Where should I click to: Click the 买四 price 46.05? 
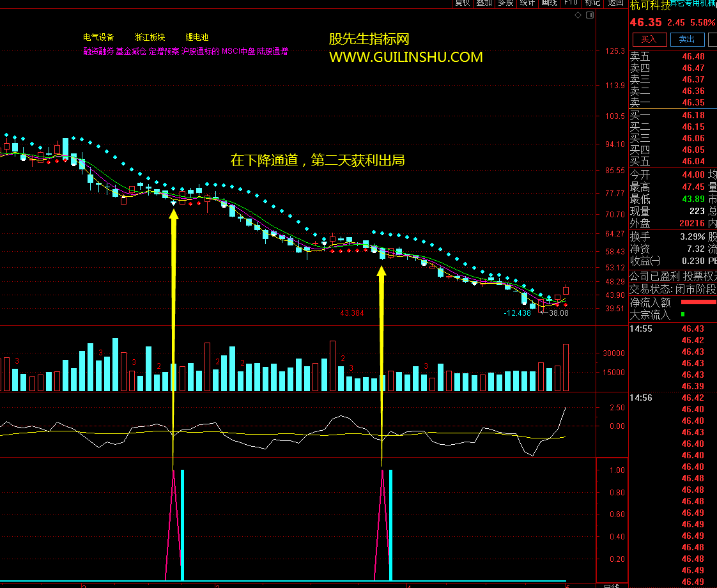(x=693, y=150)
